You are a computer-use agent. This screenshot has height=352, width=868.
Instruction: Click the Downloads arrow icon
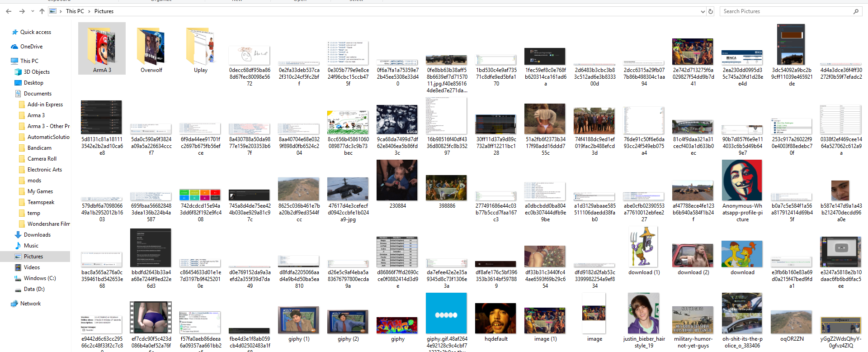click(18, 235)
